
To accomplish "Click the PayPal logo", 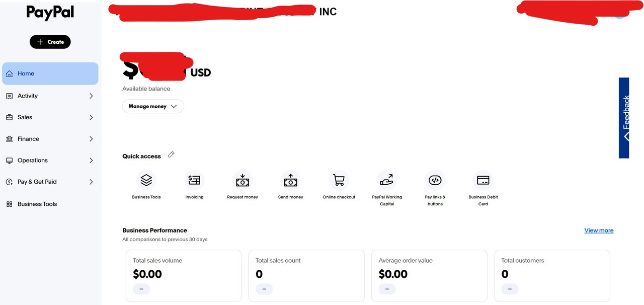I will tap(50, 13).
